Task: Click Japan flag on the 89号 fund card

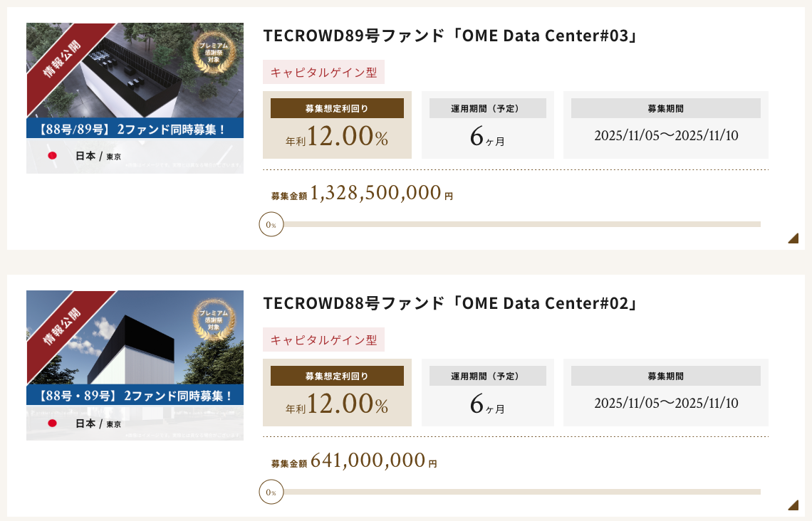Action: 52,156
